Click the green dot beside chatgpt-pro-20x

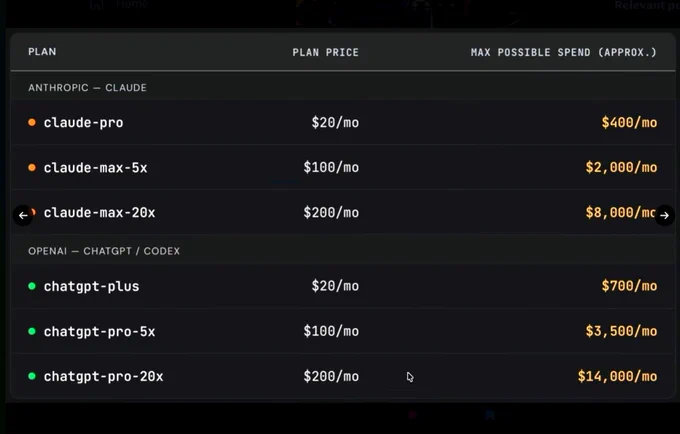click(x=32, y=376)
